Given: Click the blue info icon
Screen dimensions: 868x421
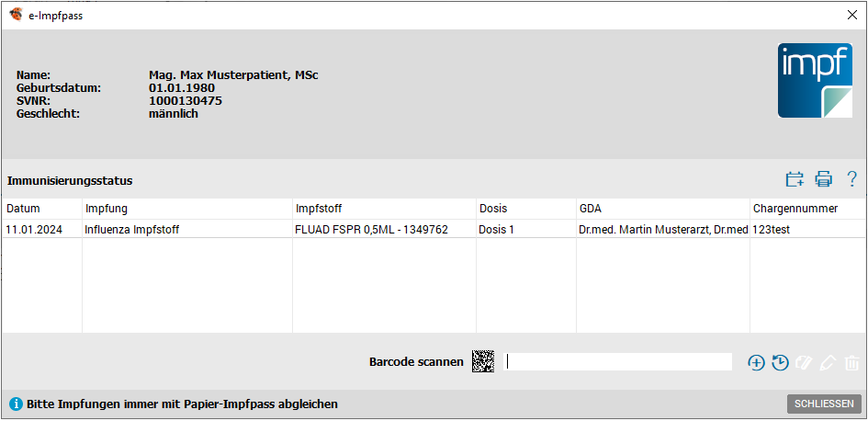Looking at the screenshot, I should click(16, 404).
